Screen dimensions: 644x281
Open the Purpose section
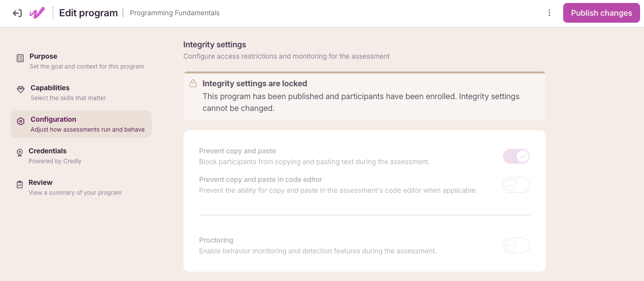tap(81, 61)
